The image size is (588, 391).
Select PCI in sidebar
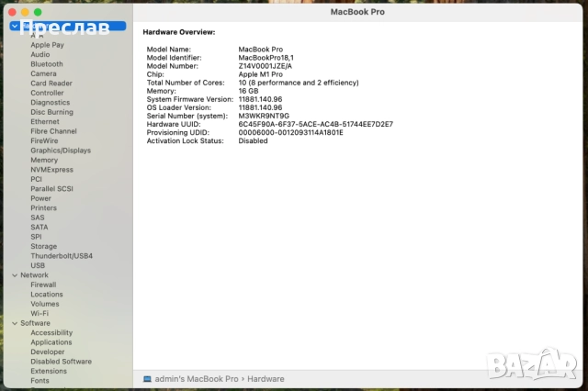point(37,179)
